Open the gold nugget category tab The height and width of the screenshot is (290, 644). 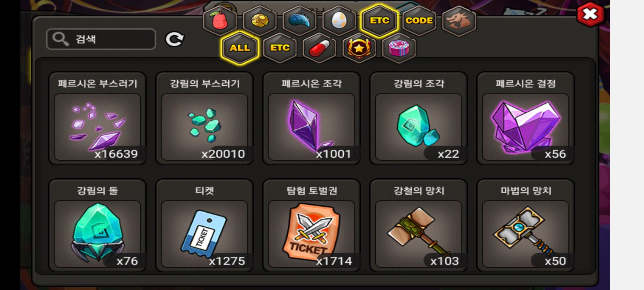pos(260,20)
